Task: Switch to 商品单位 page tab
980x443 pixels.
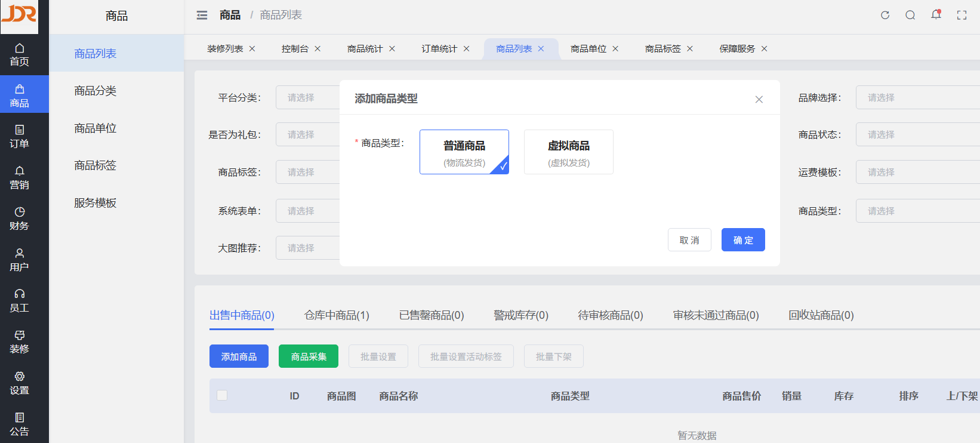Action: [x=588, y=48]
